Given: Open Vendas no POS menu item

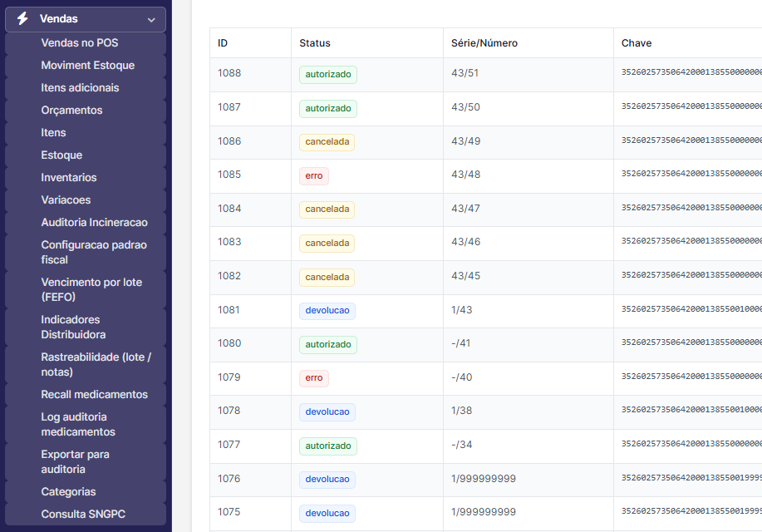Looking at the screenshot, I should coord(80,42).
